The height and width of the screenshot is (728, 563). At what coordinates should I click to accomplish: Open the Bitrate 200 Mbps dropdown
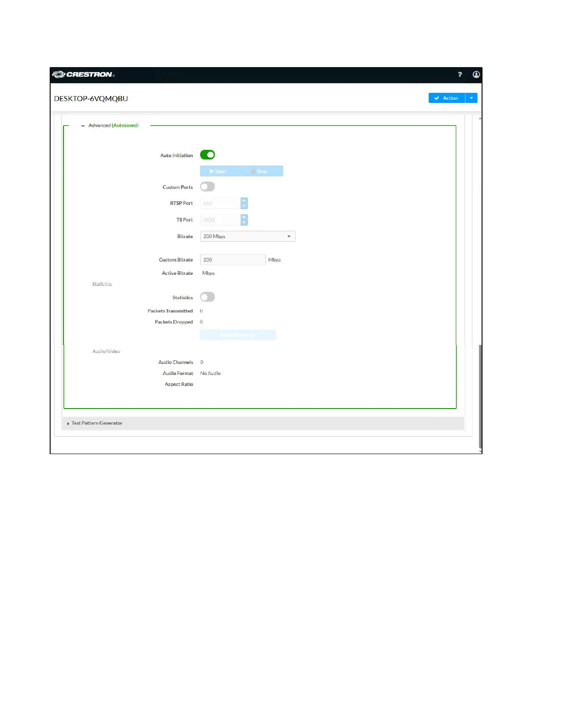click(x=247, y=236)
